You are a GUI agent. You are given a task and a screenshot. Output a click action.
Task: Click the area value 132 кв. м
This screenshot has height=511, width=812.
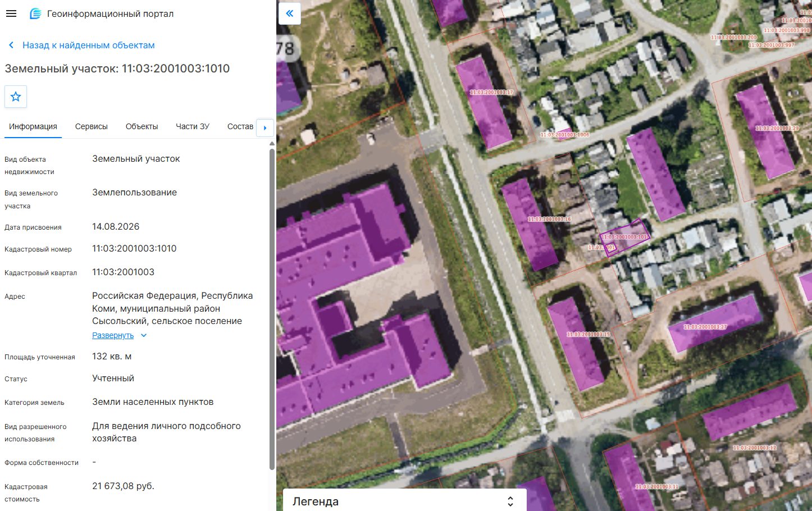pyautogui.click(x=112, y=356)
